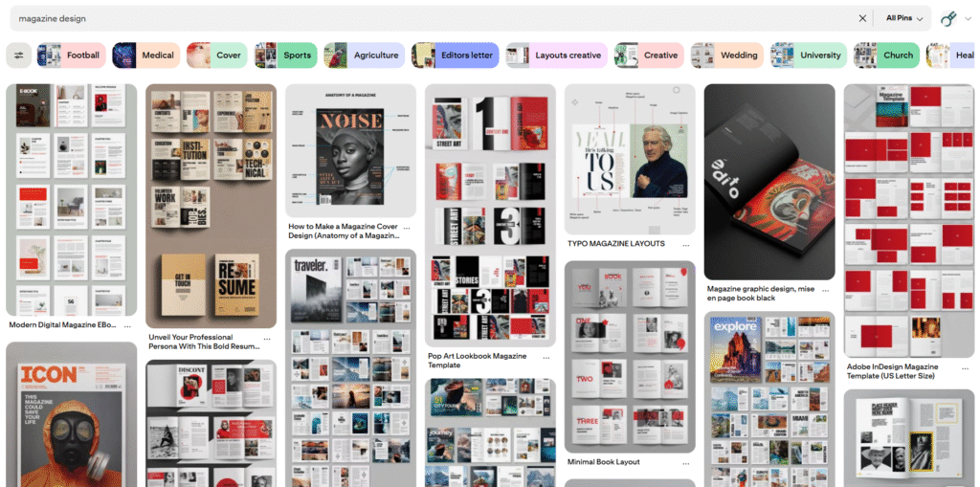The image size is (980, 487).
Task: Open more options for Pop Art Lookbook pin
Action: [x=547, y=356]
